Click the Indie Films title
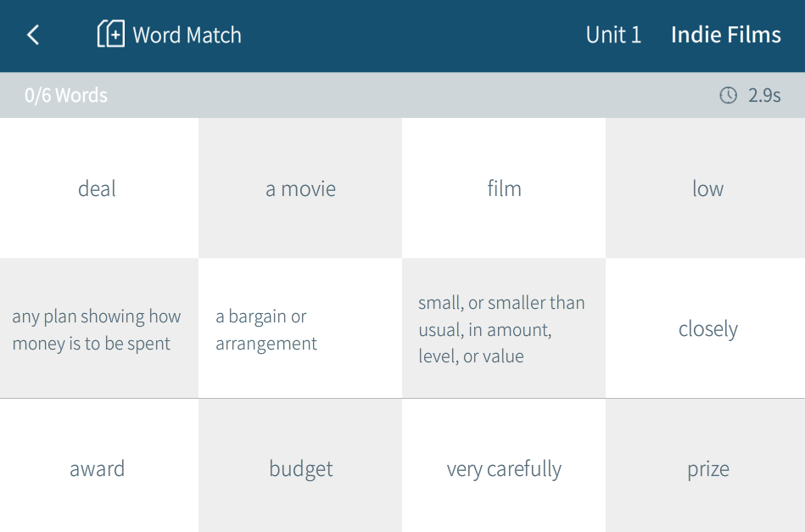Image resolution: width=805 pixels, height=532 pixels. tap(725, 35)
